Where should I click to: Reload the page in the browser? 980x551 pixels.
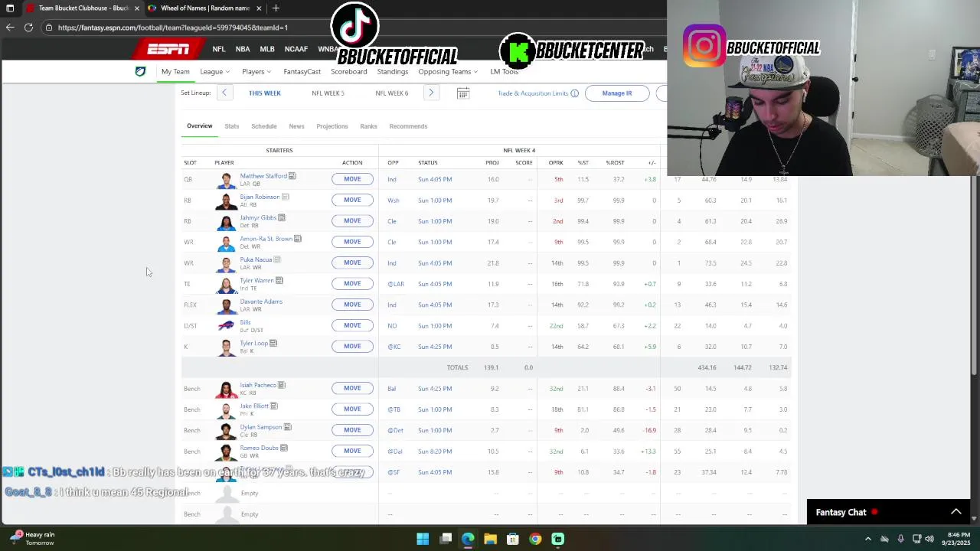pos(28,28)
